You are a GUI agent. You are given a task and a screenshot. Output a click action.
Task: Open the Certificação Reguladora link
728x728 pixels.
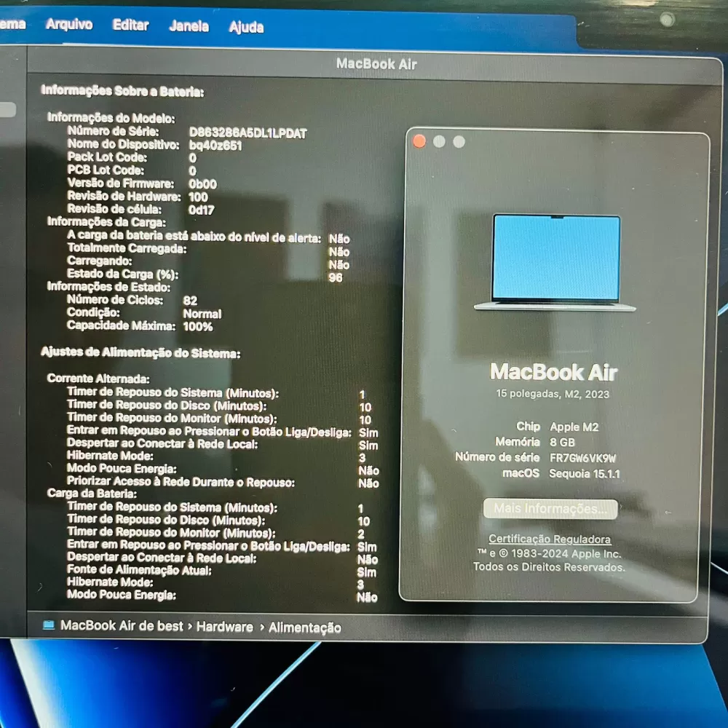(x=549, y=539)
